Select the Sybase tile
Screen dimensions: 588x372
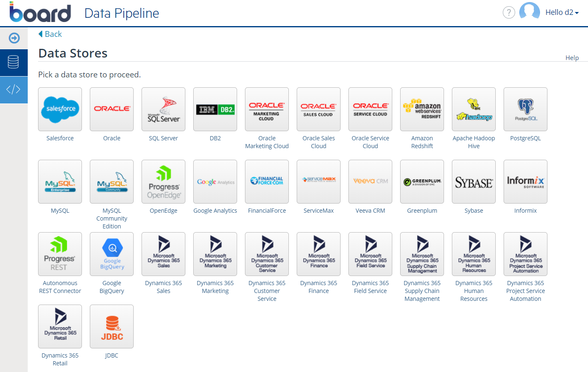[x=474, y=182]
